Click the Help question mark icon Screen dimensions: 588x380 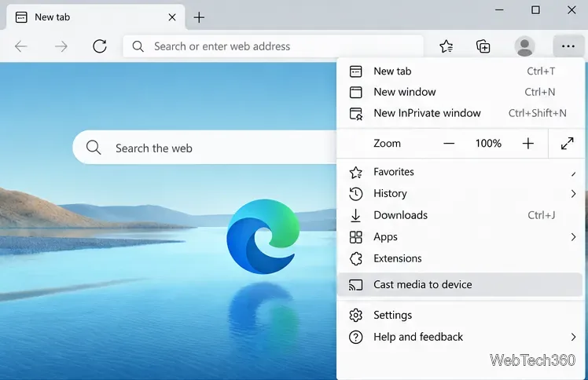(355, 337)
